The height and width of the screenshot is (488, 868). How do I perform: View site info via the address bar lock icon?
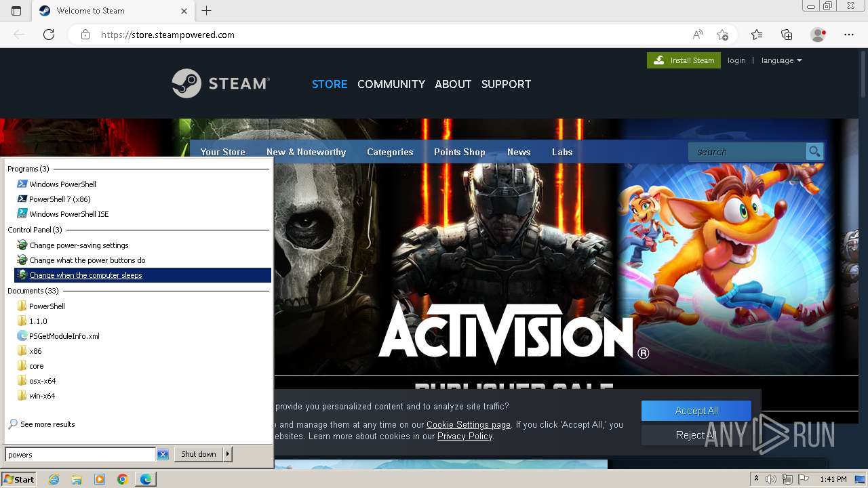coord(85,35)
